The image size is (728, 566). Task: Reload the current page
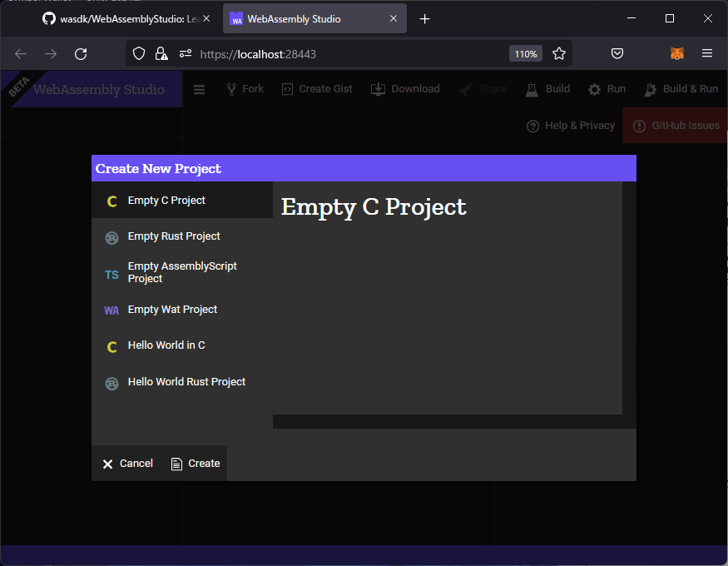coord(81,54)
